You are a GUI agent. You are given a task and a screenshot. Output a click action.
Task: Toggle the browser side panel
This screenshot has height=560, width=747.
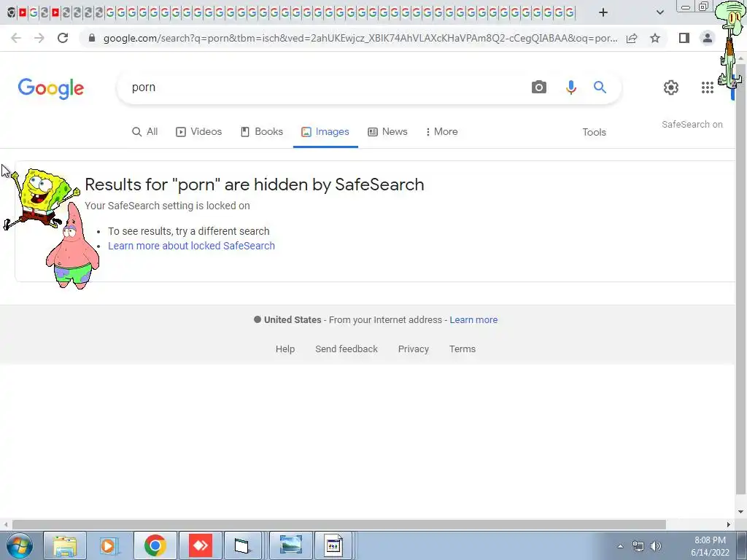(x=684, y=38)
